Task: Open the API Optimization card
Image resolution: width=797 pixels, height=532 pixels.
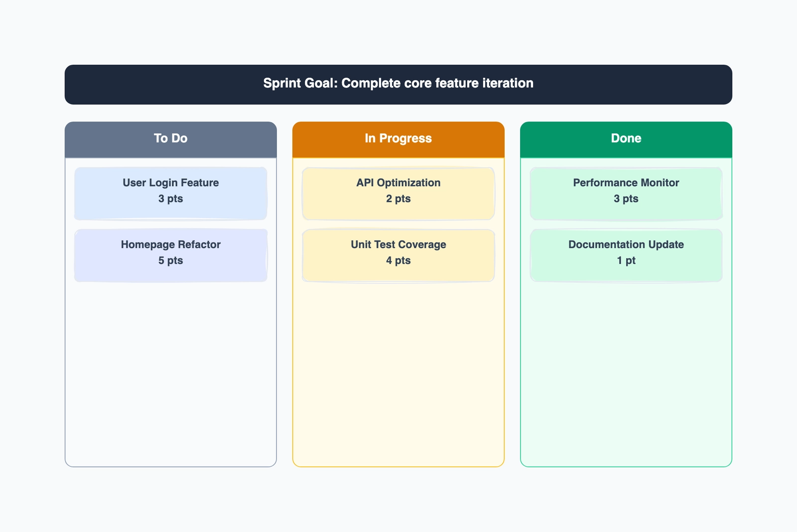Action: 398,193
